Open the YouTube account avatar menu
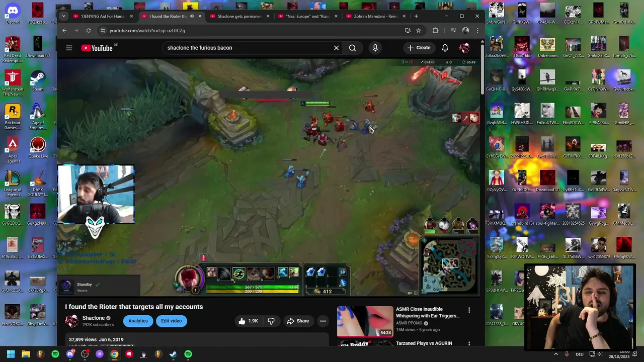 tap(464, 48)
